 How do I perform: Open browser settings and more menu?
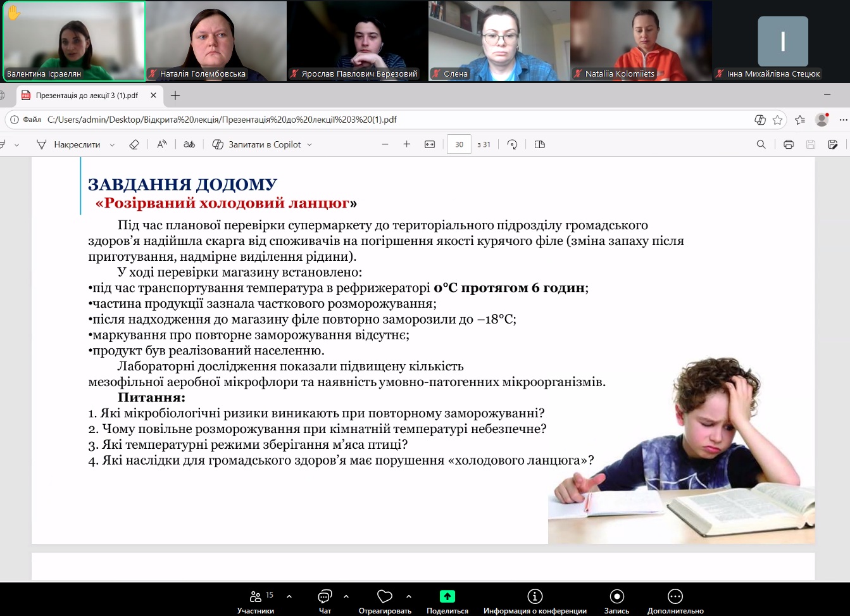tap(843, 120)
